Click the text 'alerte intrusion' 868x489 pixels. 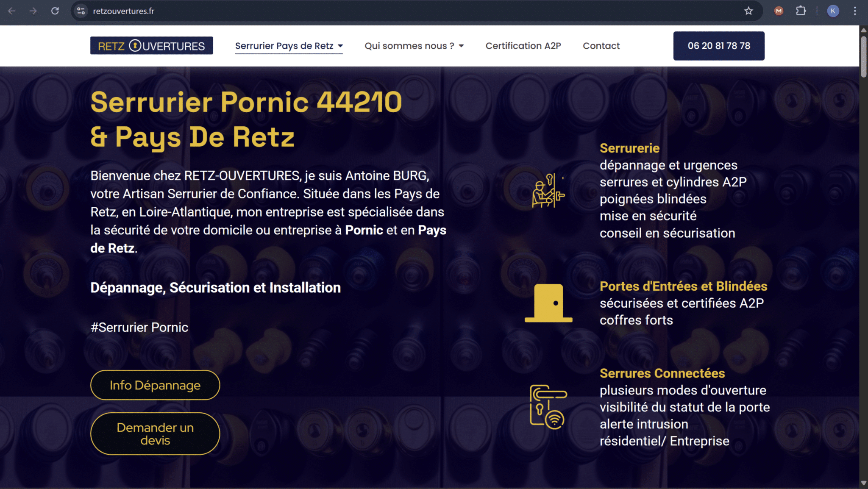644,424
